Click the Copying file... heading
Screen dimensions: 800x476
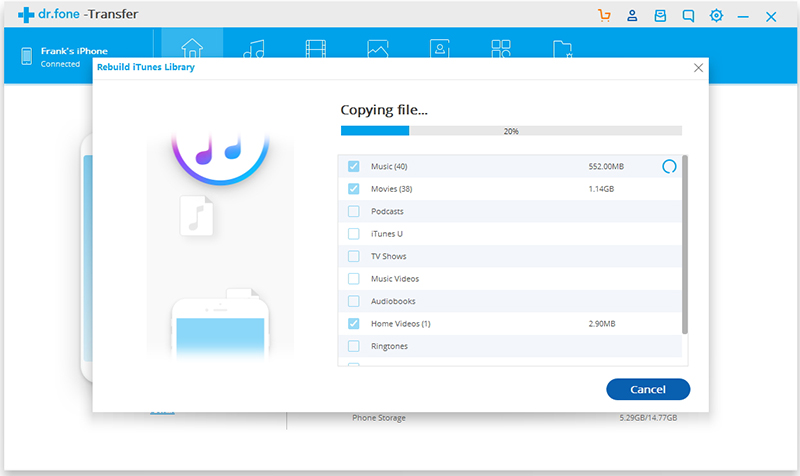[x=384, y=110]
